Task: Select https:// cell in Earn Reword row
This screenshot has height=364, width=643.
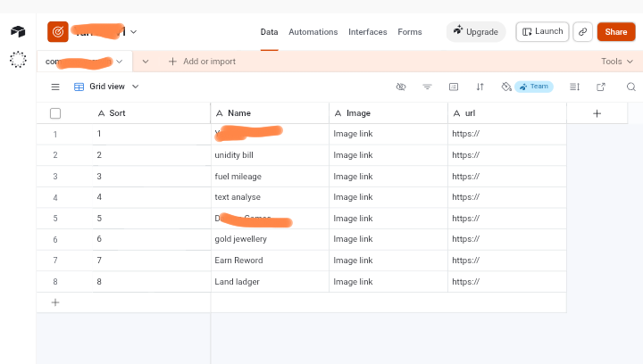Action: pos(507,261)
